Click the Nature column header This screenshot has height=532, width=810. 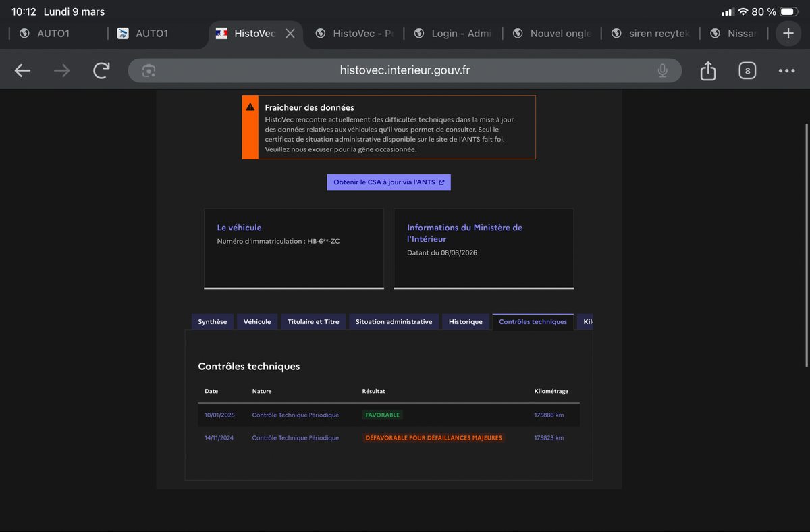point(262,391)
